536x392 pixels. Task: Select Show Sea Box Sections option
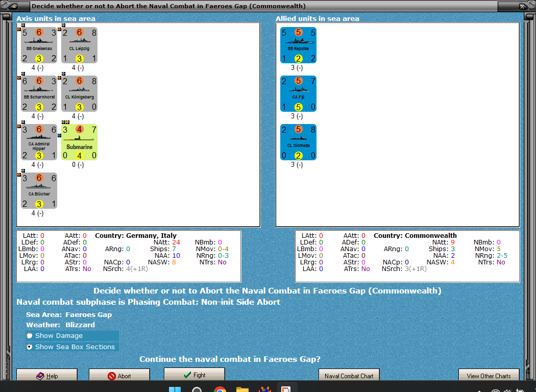coord(72,347)
